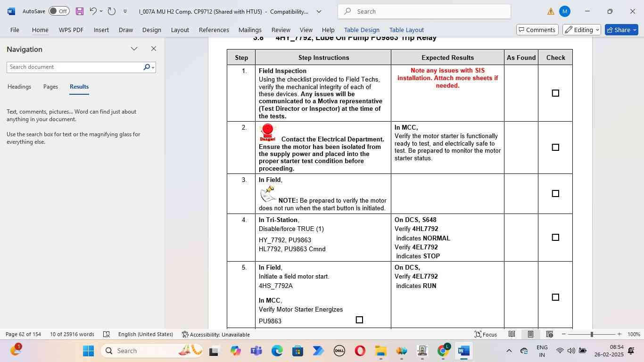Click the red Danger alarm image in step 2

coord(267,132)
